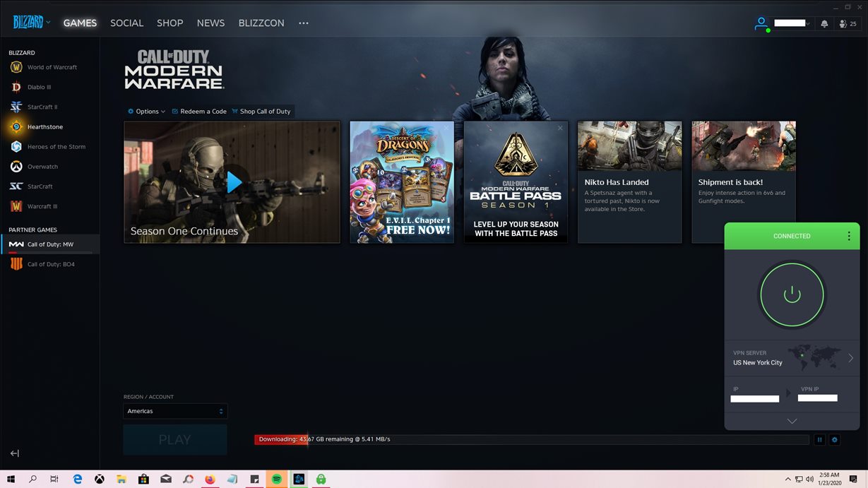Switch to the NEWS tab
Image resolution: width=868 pixels, height=488 pixels.
click(x=210, y=23)
